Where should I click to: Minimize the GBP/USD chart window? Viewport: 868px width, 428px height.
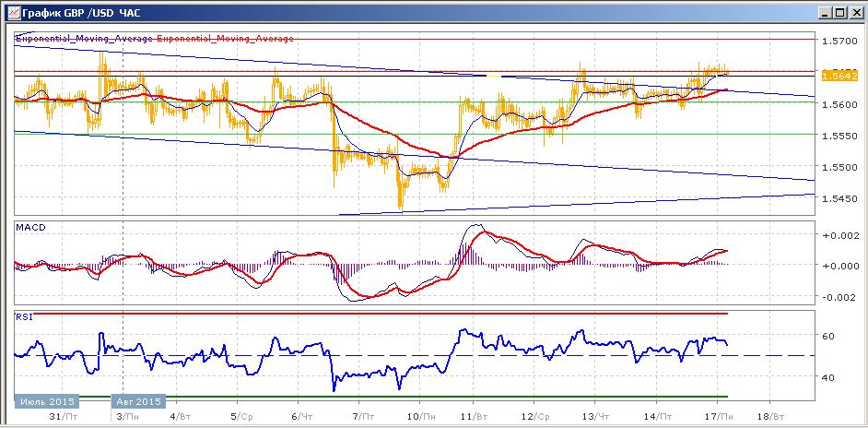point(825,12)
